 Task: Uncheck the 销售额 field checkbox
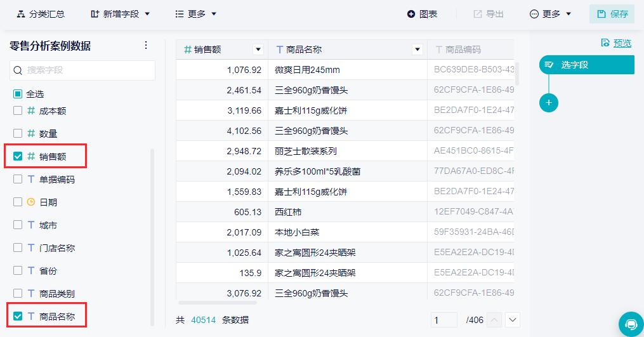(18, 156)
